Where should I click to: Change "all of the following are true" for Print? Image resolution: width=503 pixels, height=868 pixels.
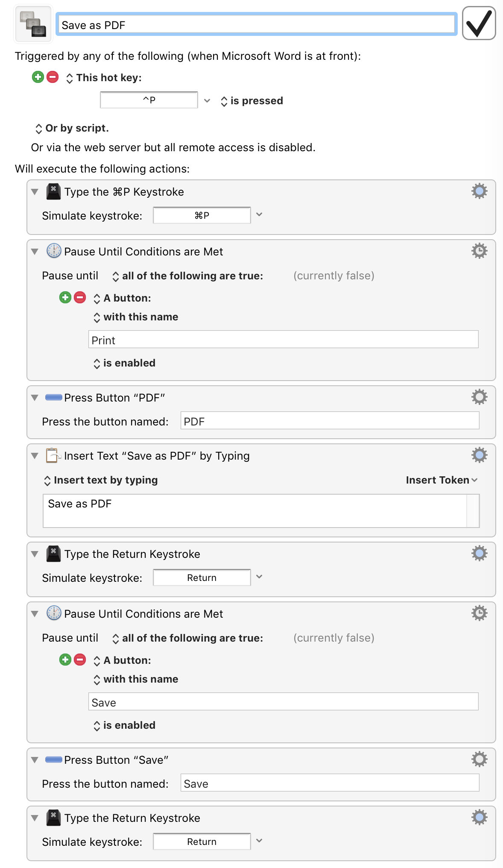[x=187, y=276]
